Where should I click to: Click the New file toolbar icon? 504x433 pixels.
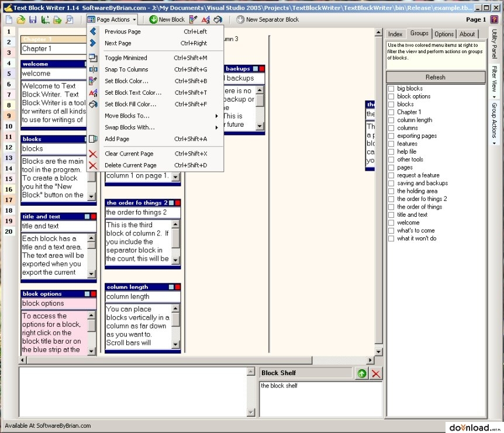9,20
